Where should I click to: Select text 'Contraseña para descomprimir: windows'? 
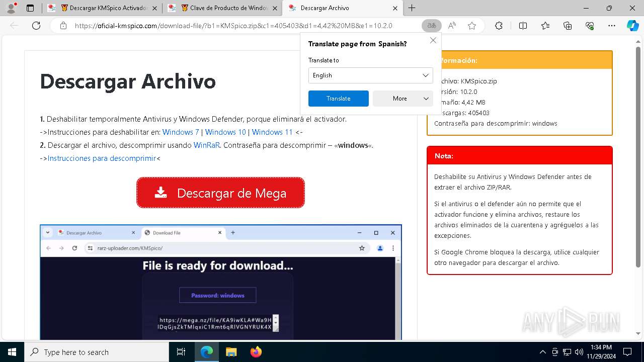496,123
